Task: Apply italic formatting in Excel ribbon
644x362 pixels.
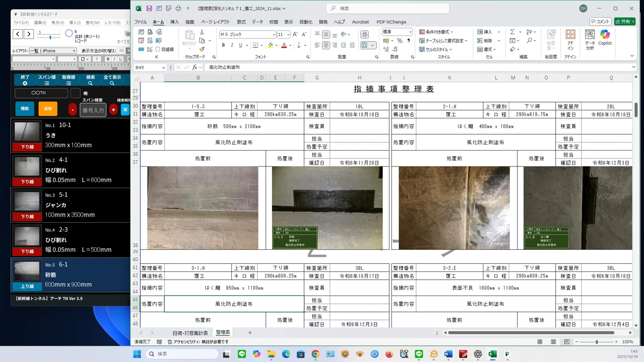Action: [x=232, y=45]
